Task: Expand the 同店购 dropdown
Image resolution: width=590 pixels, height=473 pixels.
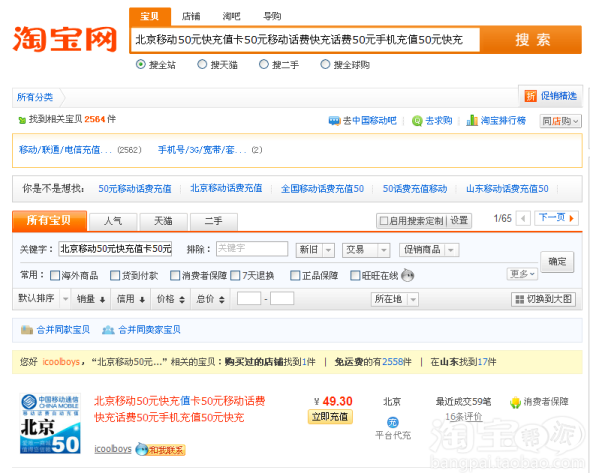Action: pyautogui.click(x=560, y=121)
